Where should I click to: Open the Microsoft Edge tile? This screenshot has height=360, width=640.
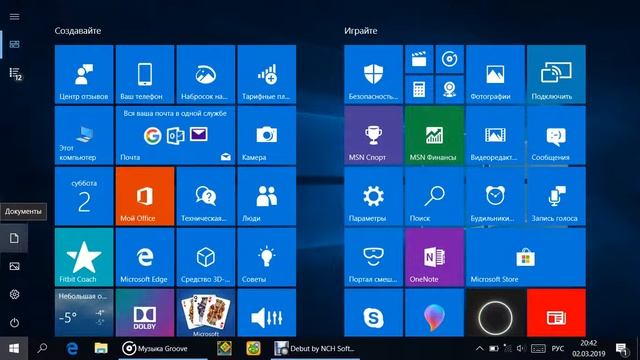144,257
